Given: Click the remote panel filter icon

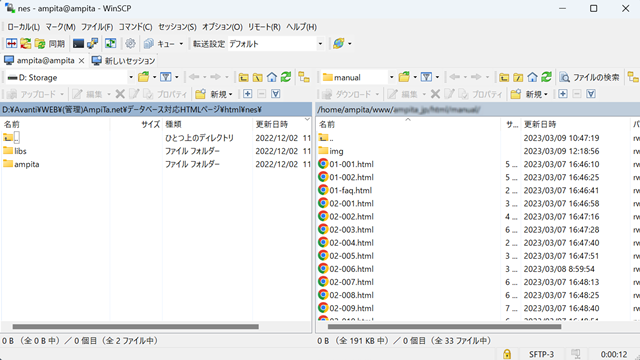Looking at the screenshot, I should [426, 77].
